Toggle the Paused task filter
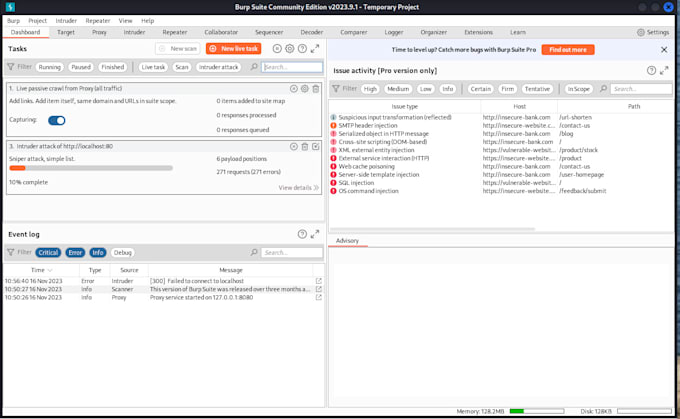The height and width of the screenshot is (419, 680). [81, 67]
